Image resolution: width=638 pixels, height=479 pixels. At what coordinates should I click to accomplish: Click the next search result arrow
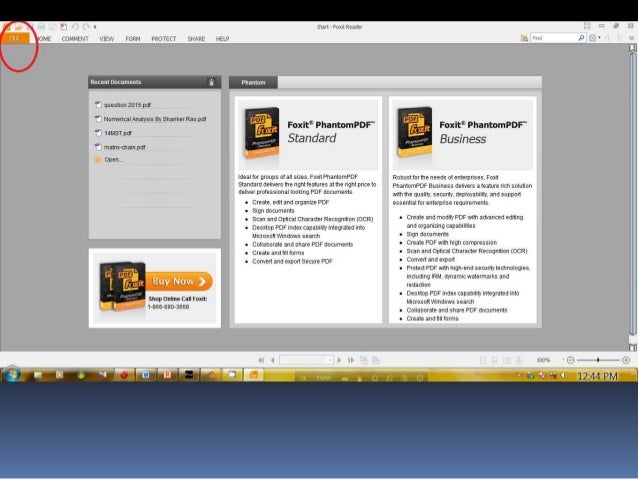click(620, 38)
